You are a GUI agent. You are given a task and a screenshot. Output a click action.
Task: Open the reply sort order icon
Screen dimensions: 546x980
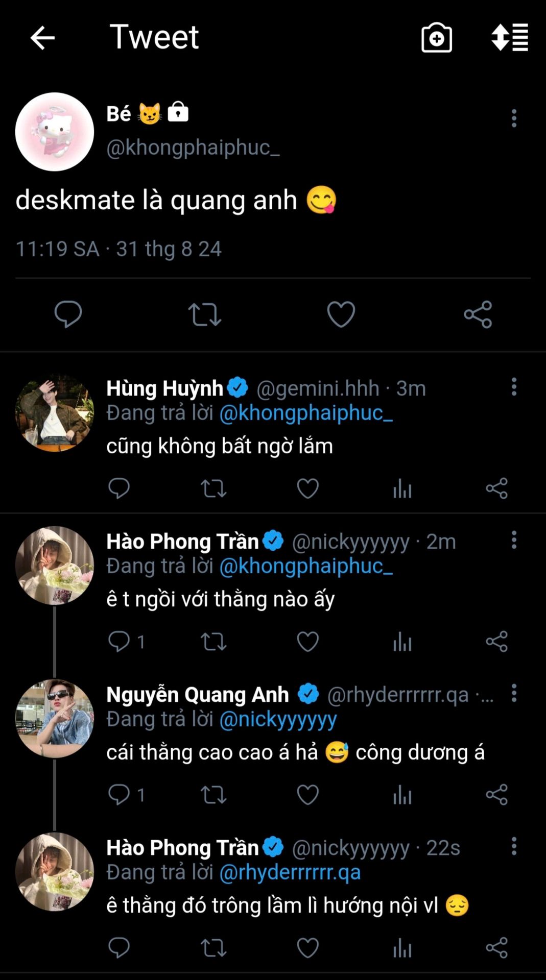[x=509, y=37]
